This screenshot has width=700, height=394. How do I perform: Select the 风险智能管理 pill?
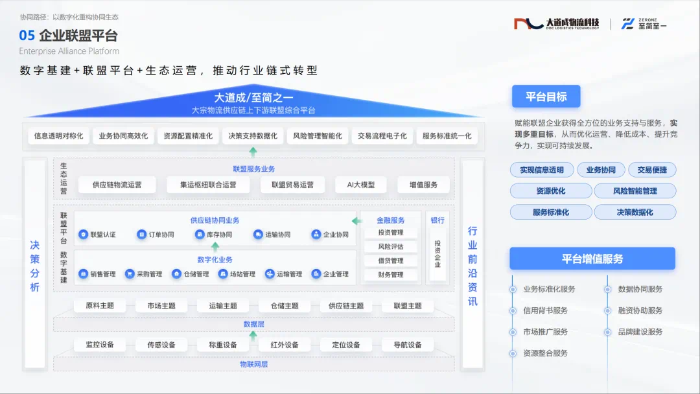click(x=635, y=191)
